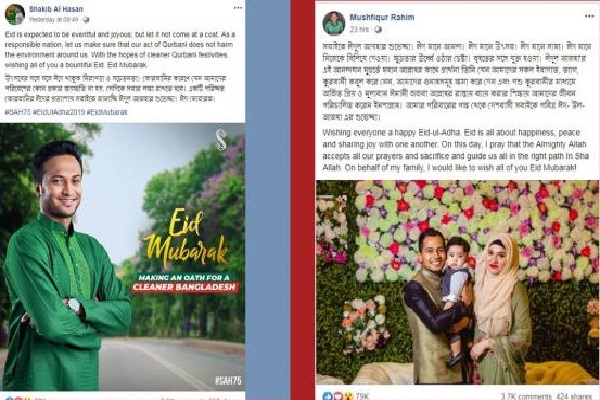
Task: Open three-dot options menu on Shakib's post
Action: pyautogui.click(x=238, y=8)
